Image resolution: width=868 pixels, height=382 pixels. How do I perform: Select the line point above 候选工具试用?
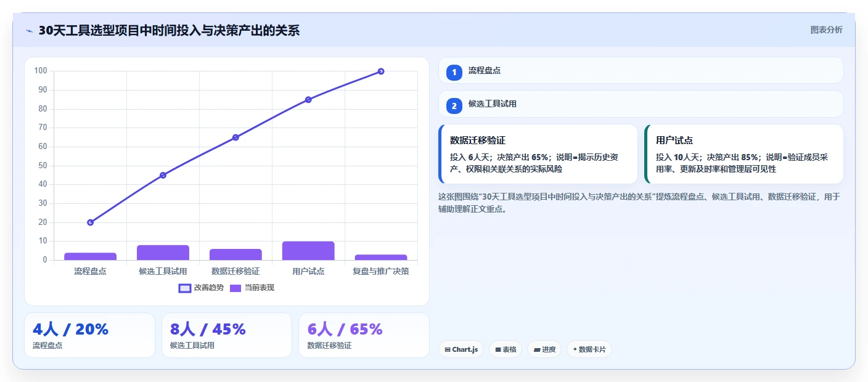click(x=163, y=175)
